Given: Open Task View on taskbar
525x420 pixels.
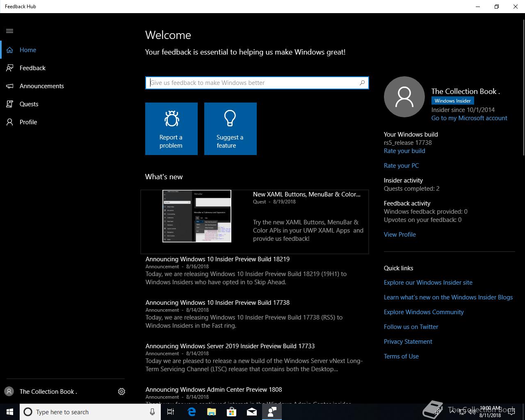Looking at the screenshot, I should 171,412.
